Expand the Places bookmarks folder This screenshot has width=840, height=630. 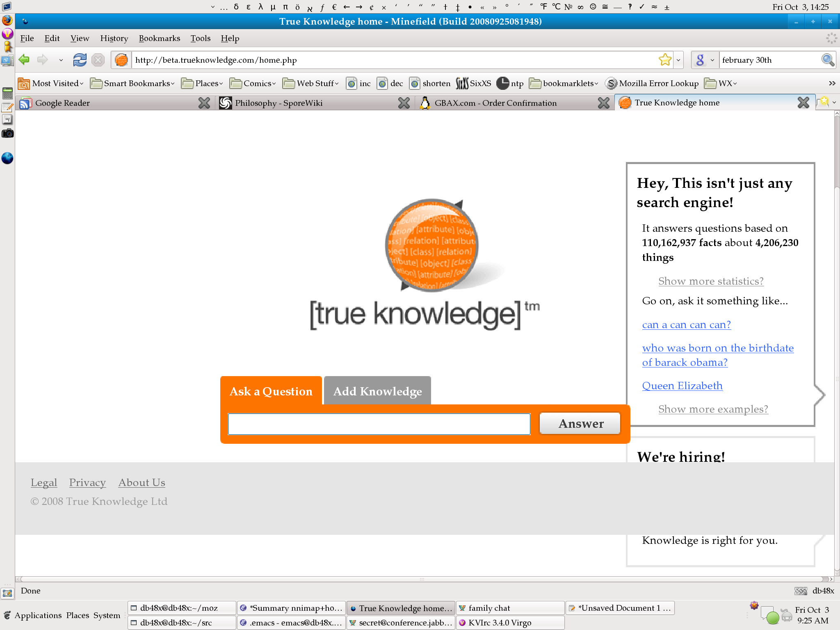click(x=203, y=83)
